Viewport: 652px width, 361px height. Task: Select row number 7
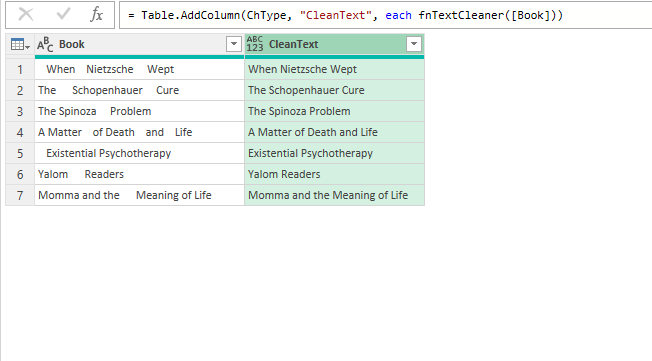pos(20,195)
